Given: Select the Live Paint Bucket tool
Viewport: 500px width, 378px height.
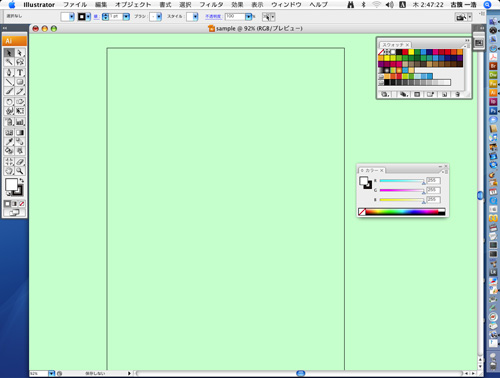Looking at the screenshot, I should coord(9,151).
